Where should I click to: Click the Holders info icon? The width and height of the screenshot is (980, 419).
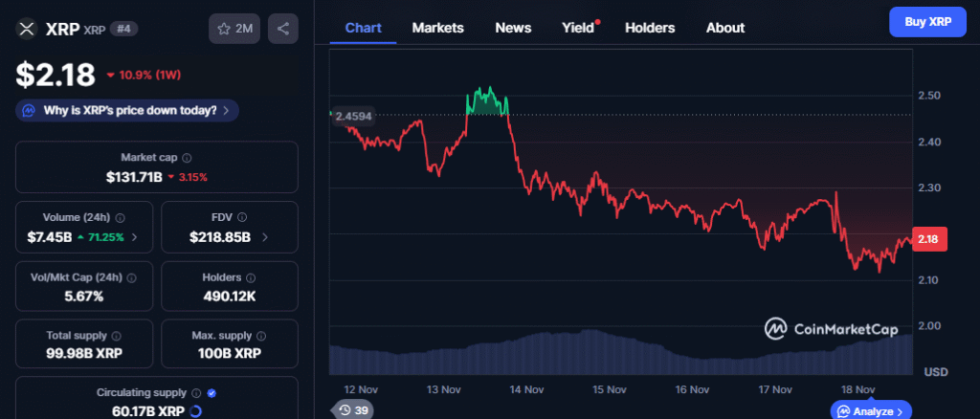(x=251, y=277)
